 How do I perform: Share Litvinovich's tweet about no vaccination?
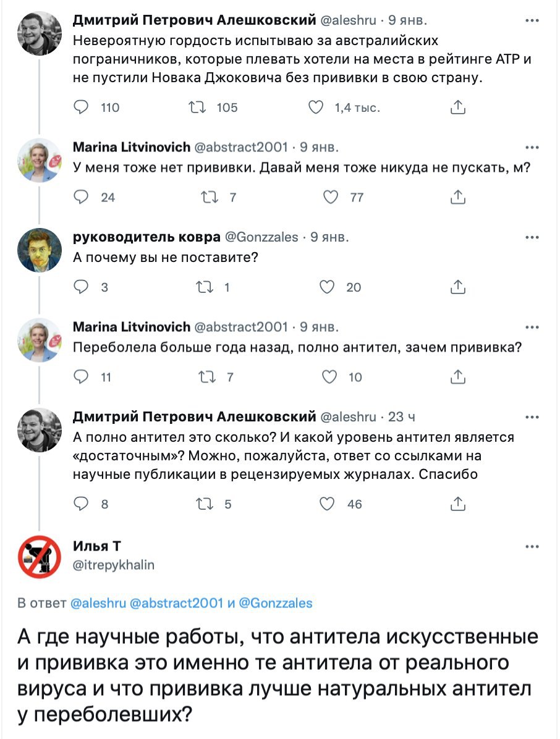[x=457, y=197]
